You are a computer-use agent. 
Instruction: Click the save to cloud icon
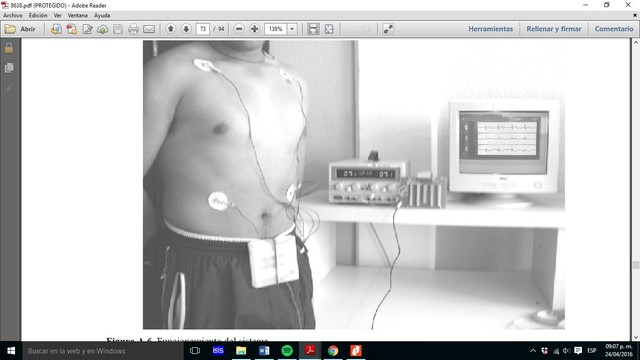click(103, 29)
